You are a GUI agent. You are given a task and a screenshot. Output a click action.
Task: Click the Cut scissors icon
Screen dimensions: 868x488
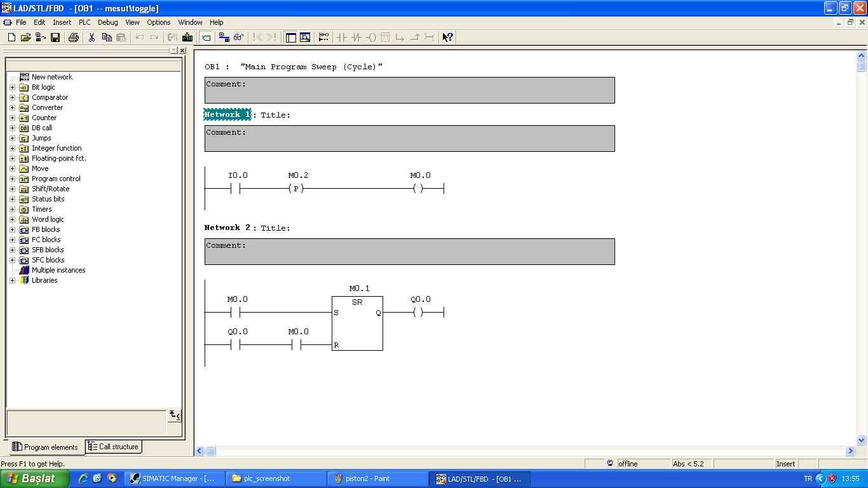tap(92, 37)
